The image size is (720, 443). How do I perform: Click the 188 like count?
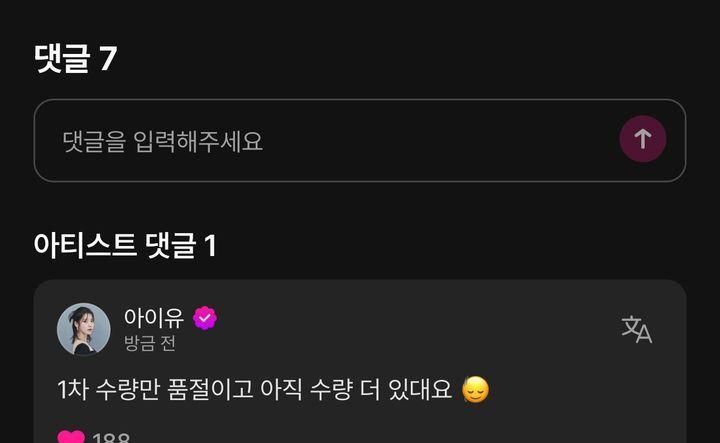111,437
